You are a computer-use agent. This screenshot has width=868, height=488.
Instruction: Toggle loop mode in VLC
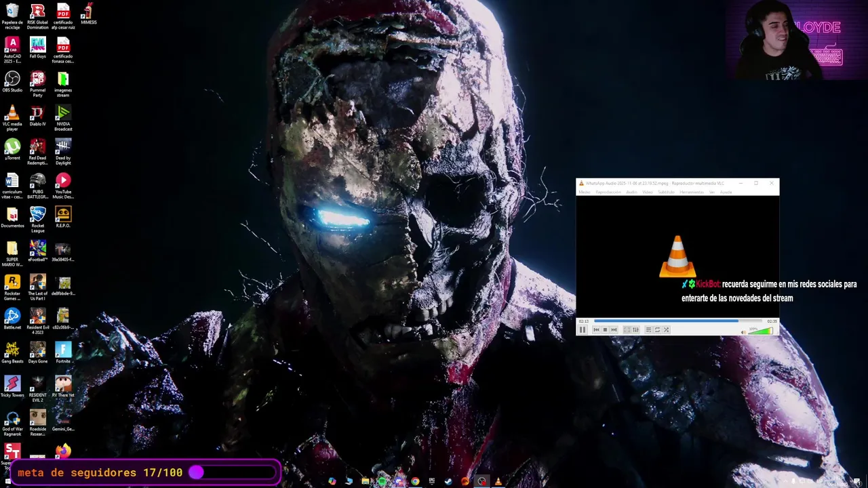(657, 330)
